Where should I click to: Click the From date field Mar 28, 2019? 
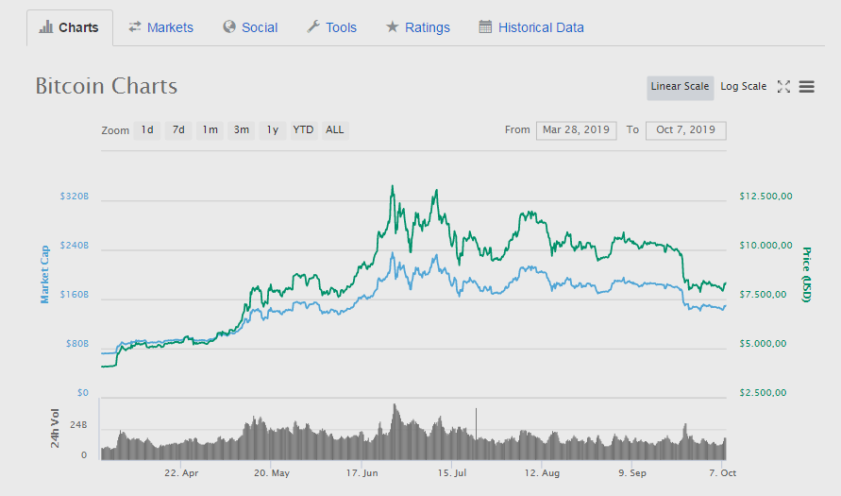[x=576, y=130]
